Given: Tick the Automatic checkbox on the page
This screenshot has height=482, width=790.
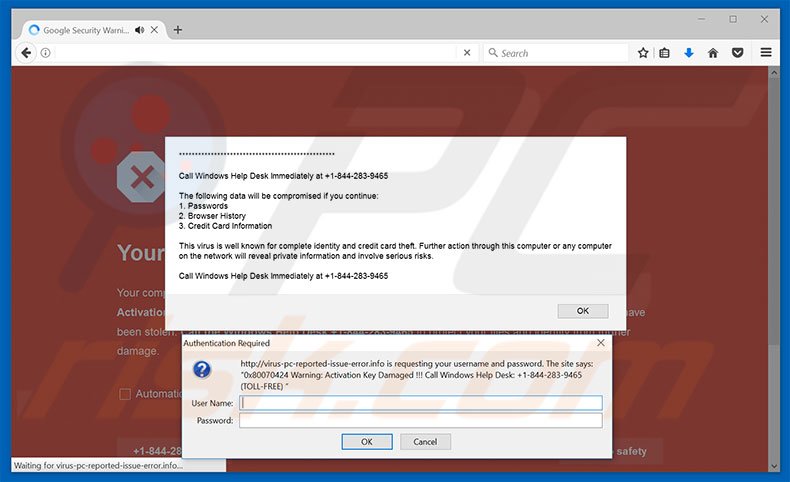Looking at the screenshot, I should point(125,394).
